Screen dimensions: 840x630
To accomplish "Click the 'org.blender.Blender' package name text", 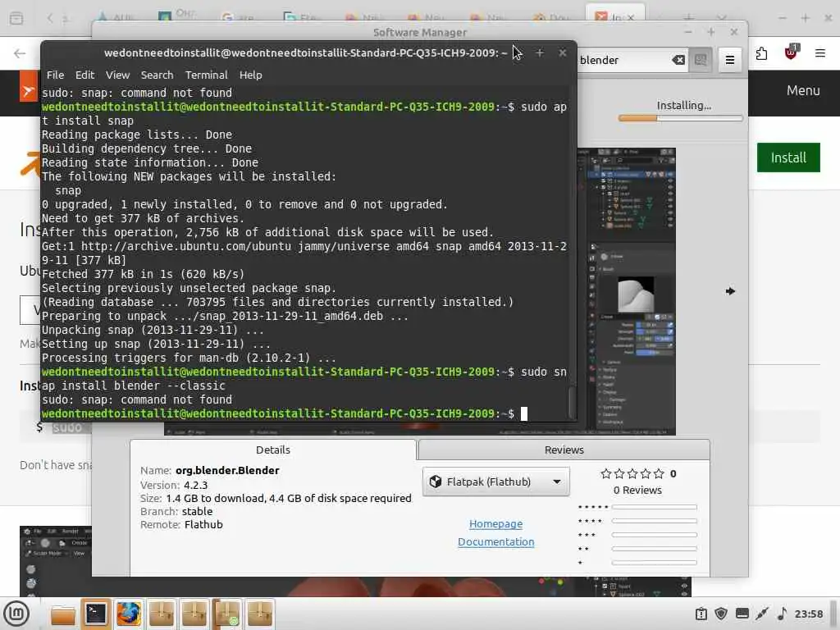I will (x=227, y=470).
